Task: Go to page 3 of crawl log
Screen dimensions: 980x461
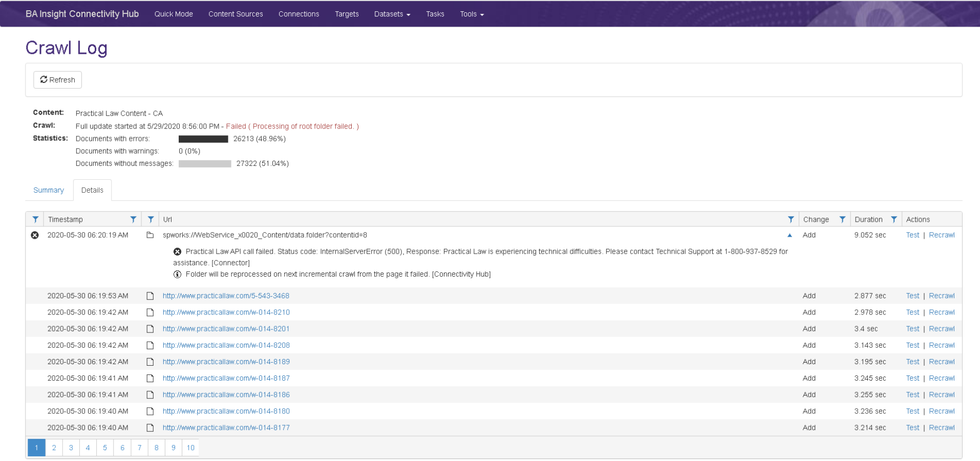Action: pos(71,448)
